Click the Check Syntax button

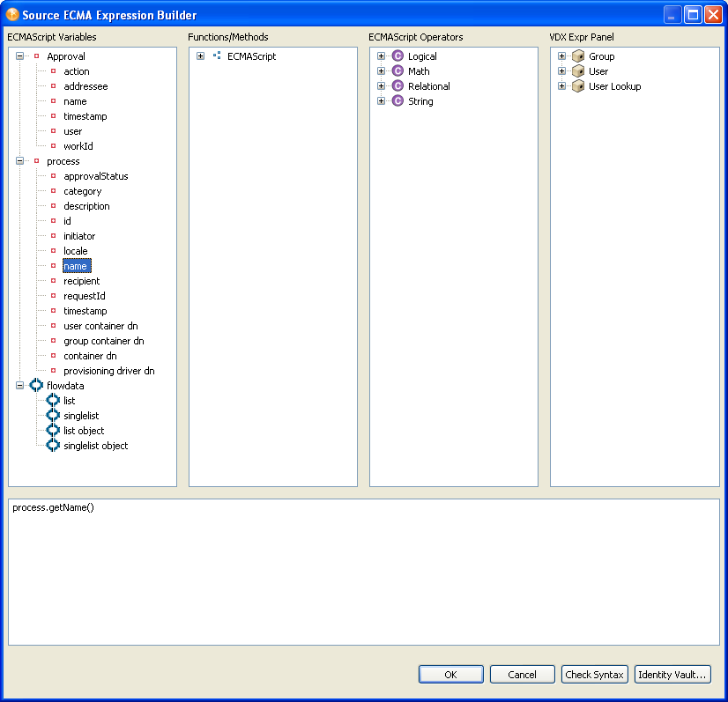click(594, 674)
